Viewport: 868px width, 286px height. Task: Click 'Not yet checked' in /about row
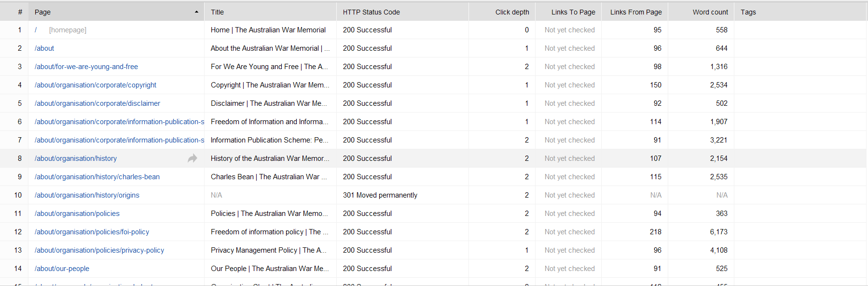click(x=570, y=48)
